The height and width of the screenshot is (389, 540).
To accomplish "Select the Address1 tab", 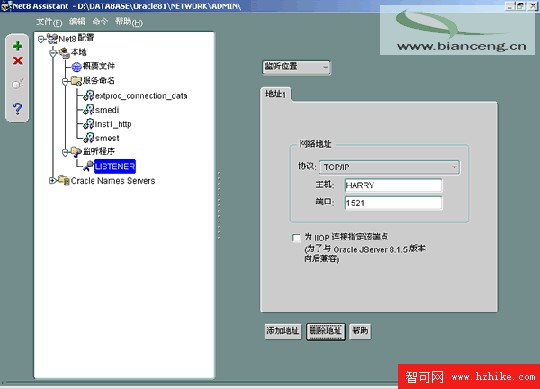I will pos(276,94).
